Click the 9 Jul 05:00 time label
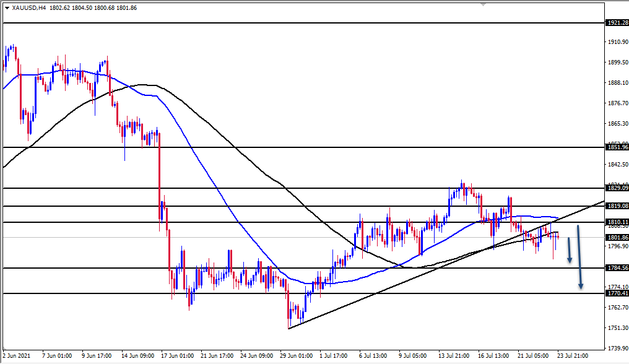The height and width of the screenshot is (364, 629). coord(412,356)
